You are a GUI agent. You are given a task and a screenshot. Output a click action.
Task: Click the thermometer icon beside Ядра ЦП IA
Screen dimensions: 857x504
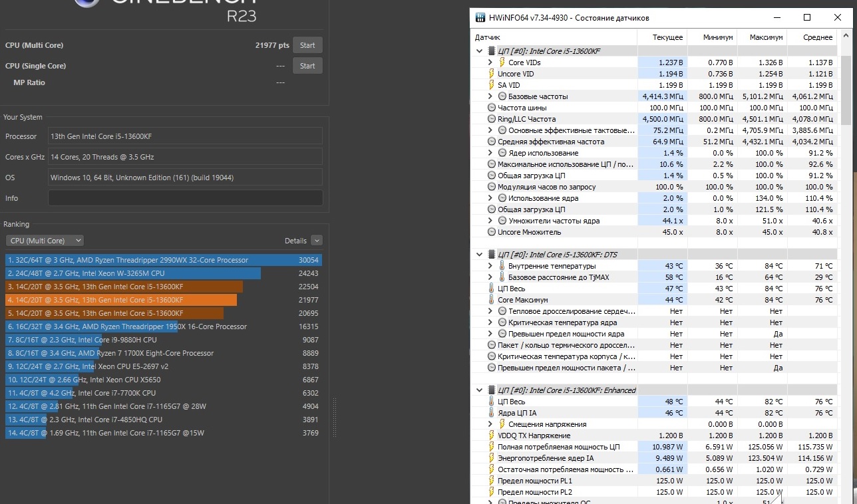(492, 413)
